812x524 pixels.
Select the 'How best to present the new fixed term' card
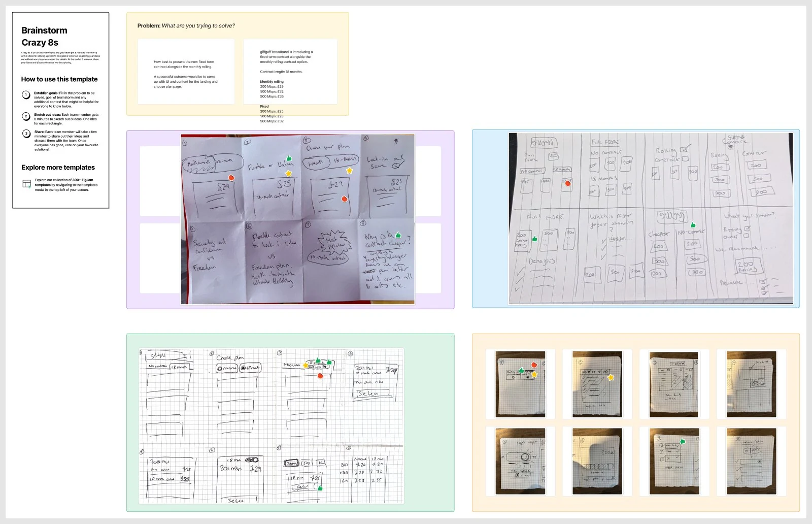[186, 72]
